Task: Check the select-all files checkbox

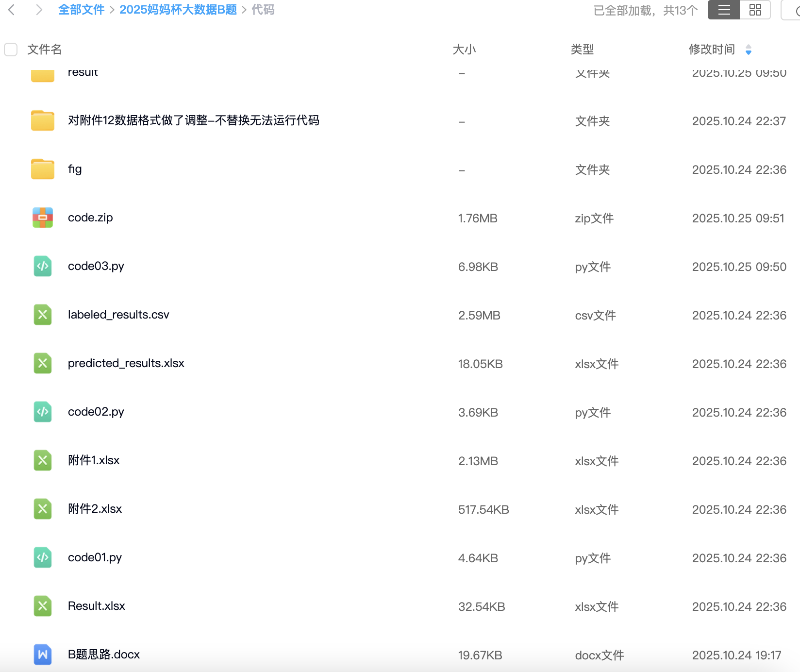Action: pyautogui.click(x=10, y=50)
